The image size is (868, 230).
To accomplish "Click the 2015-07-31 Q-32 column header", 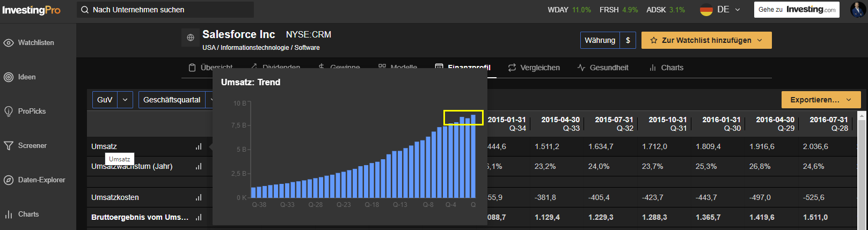I will coord(614,124).
